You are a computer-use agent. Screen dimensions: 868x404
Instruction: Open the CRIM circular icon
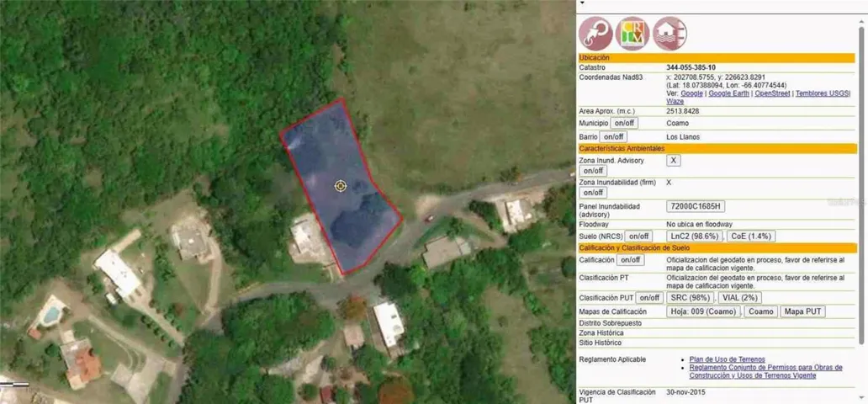coord(632,34)
